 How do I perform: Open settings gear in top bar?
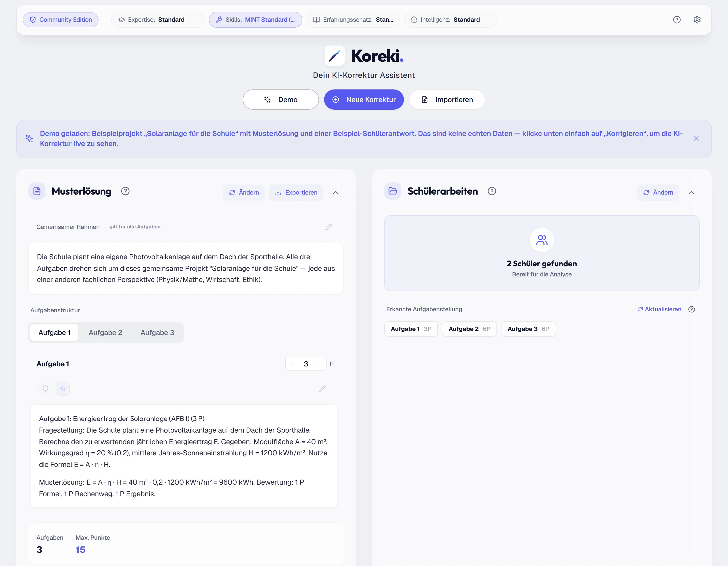tap(697, 20)
